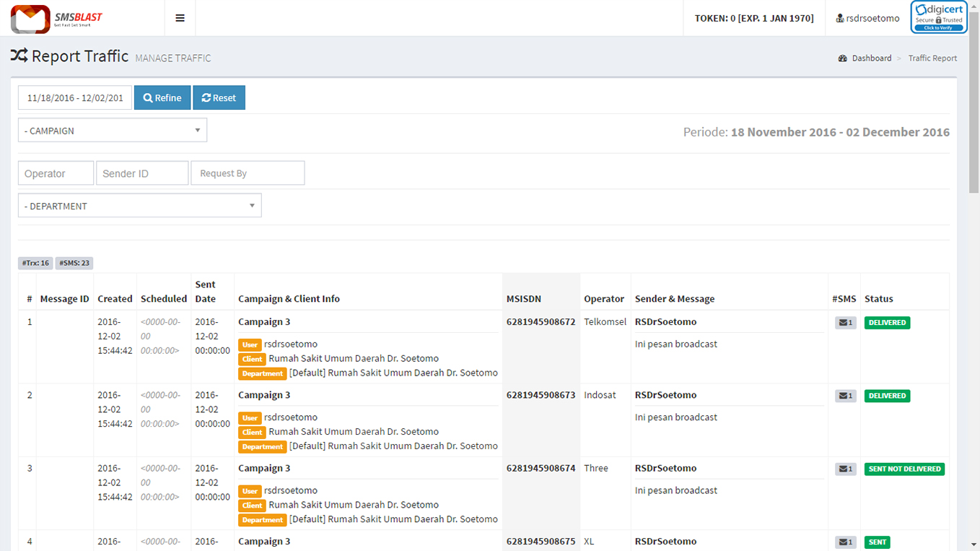Expand the DEPARTMENT dropdown
Image resolution: width=980 pixels, height=551 pixels.
(x=139, y=206)
